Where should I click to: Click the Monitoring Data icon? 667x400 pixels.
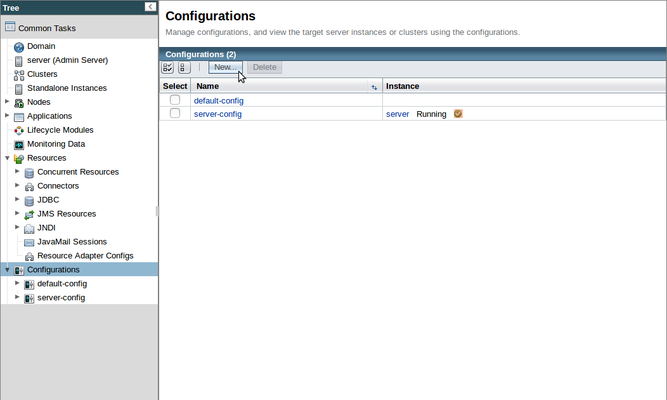tap(19, 145)
